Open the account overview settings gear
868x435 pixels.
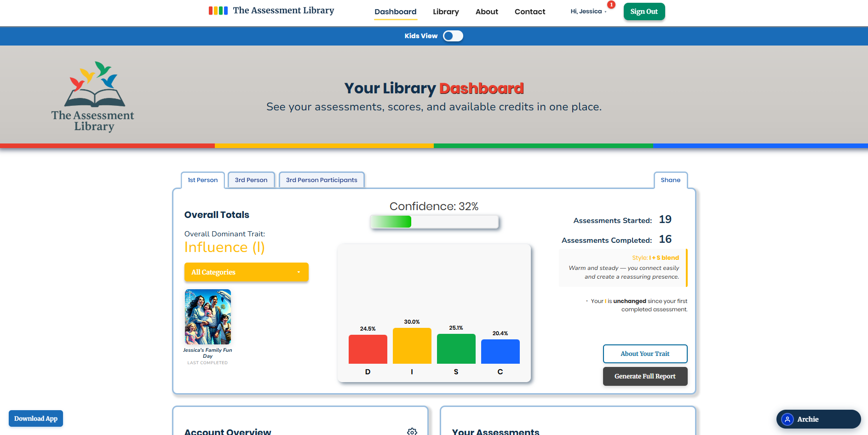[412, 431]
